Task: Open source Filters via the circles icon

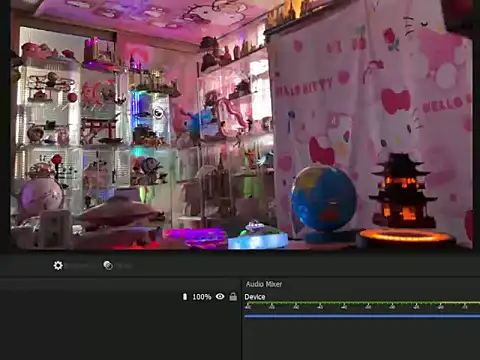Action: pos(108,265)
